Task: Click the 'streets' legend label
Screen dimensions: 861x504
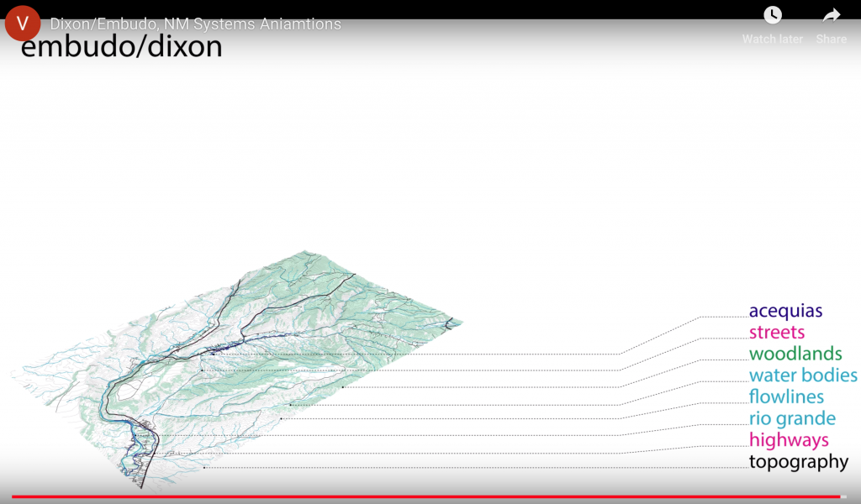Action: coord(777,333)
